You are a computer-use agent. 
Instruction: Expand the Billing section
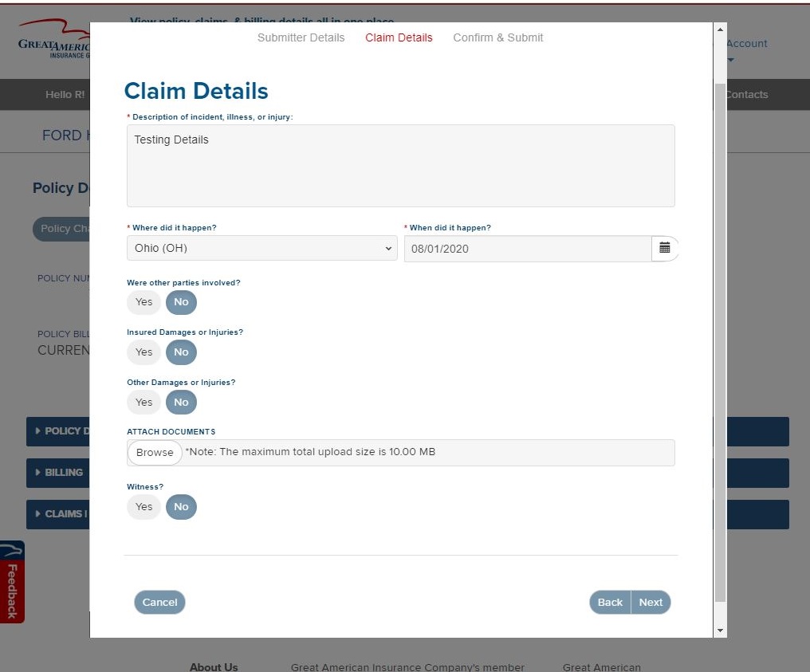pyautogui.click(x=58, y=473)
